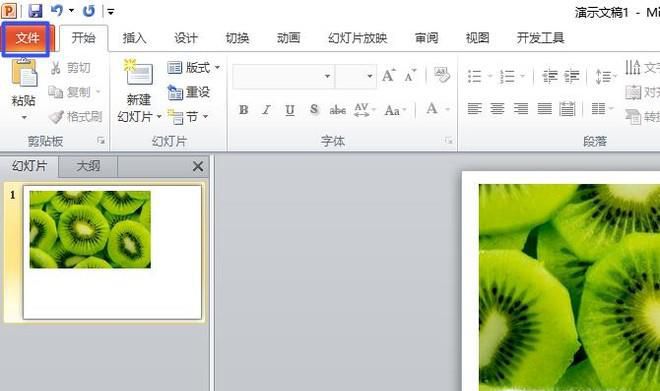660x391 pixels.
Task: Click the Undo arrow icon
Action: coord(56,11)
